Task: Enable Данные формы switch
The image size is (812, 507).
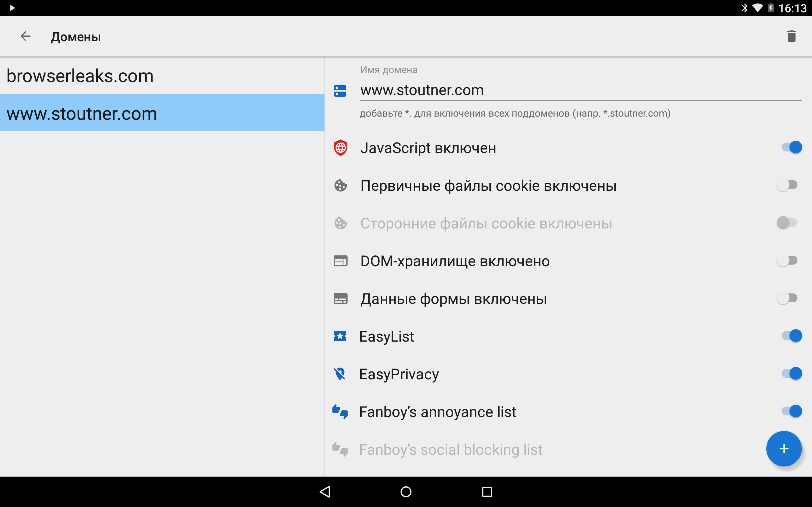Action: pyautogui.click(x=787, y=298)
